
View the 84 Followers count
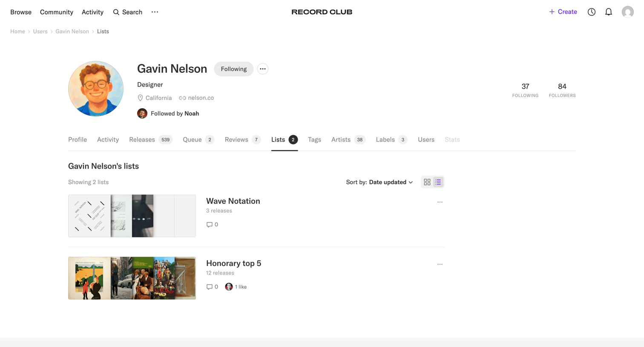562,90
